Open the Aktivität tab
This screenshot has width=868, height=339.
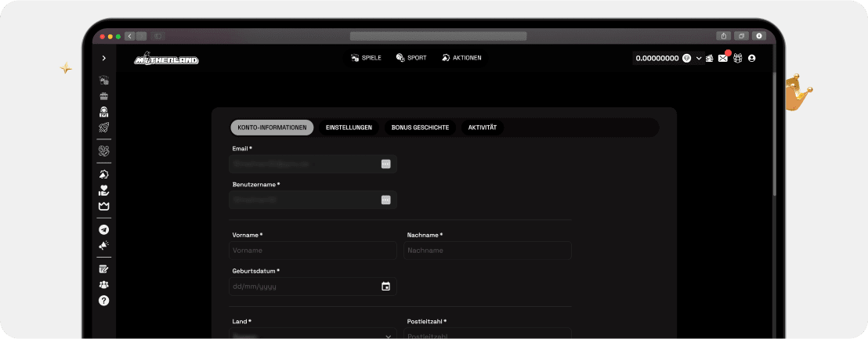pyautogui.click(x=482, y=128)
